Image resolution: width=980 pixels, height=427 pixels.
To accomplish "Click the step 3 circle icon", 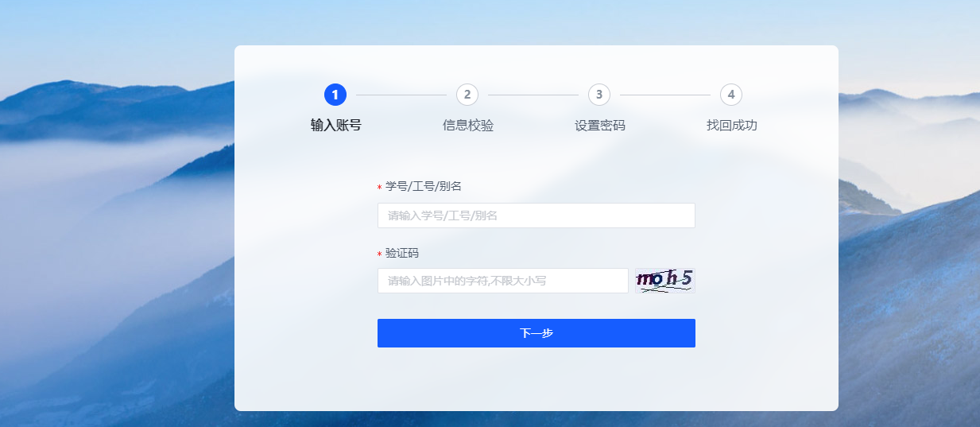I will point(599,95).
